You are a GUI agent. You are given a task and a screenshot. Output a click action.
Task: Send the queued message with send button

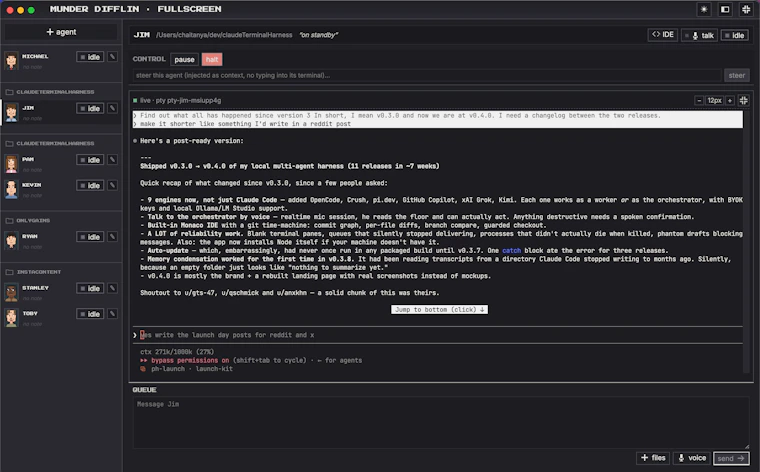[731, 458]
